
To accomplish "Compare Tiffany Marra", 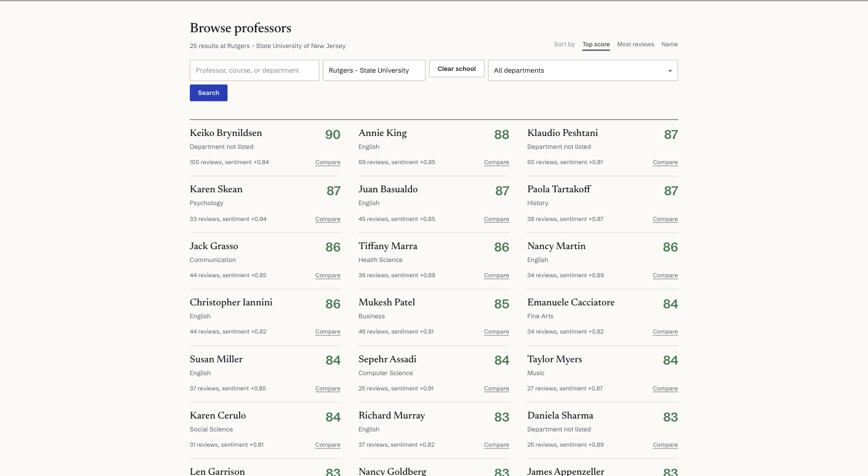I will [496, 276].
